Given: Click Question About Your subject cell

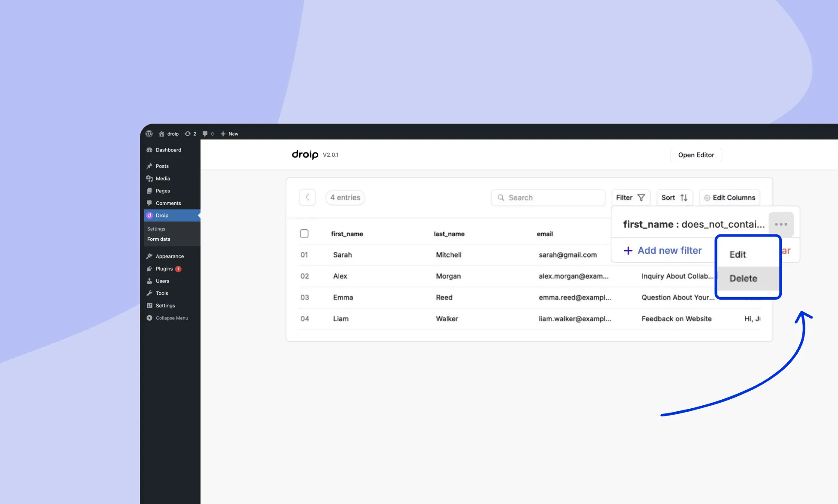Looking at the screenshot, I should 678,297.
